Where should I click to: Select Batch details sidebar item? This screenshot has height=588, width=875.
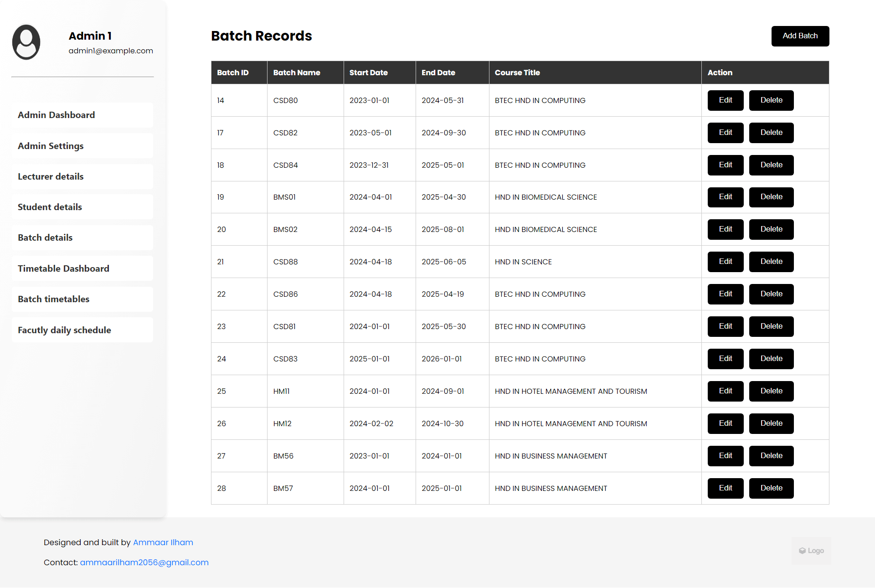82,237
